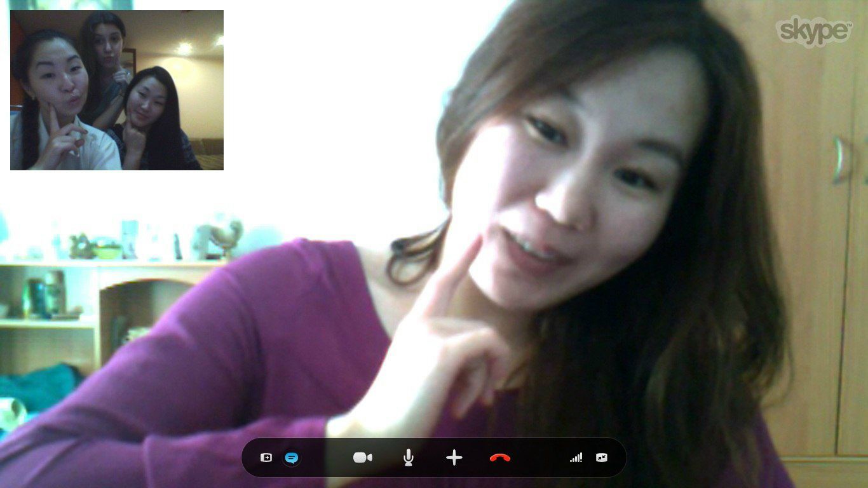This screenshot has height=488, width=868.
Task: Click the plus icon to add participants
Action: pos(454,457)
